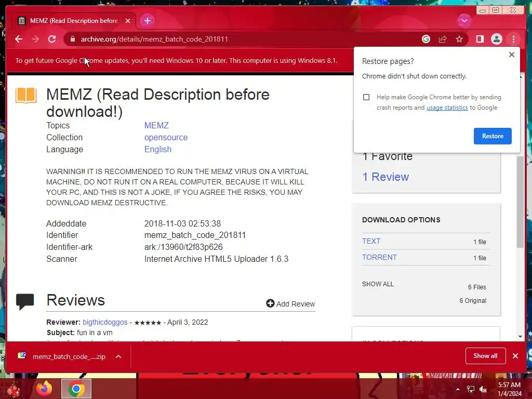
Task: Open the taskbar clock and date
Action: (x=509, y=389)
